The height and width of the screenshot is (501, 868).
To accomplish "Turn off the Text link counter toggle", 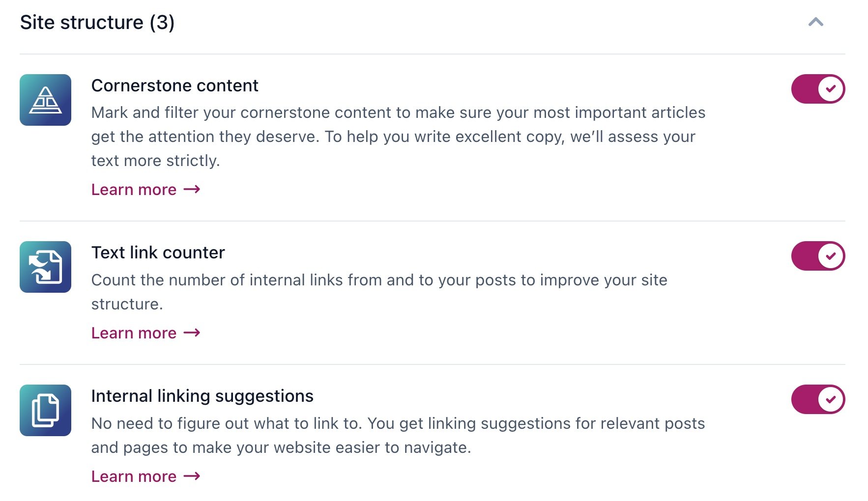I will [x=818, y=256].
